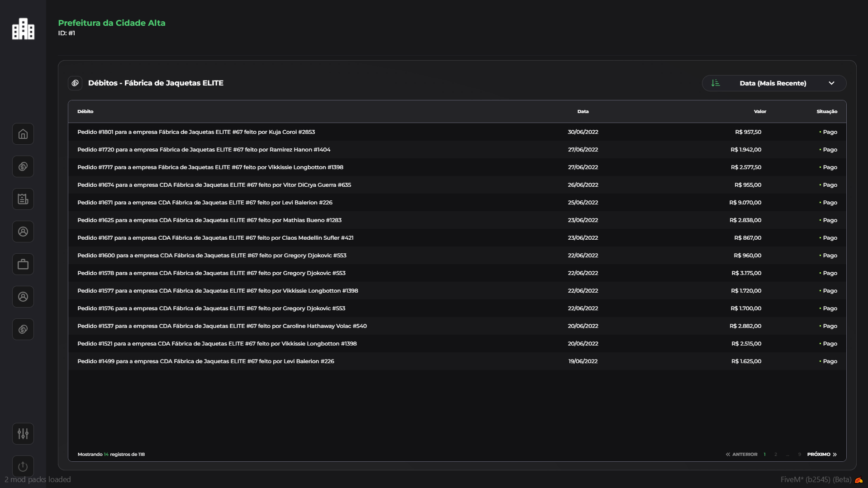This screenshot has width=868, height=488.
Task: Go to page 2 of results
Action: point(776,455)
